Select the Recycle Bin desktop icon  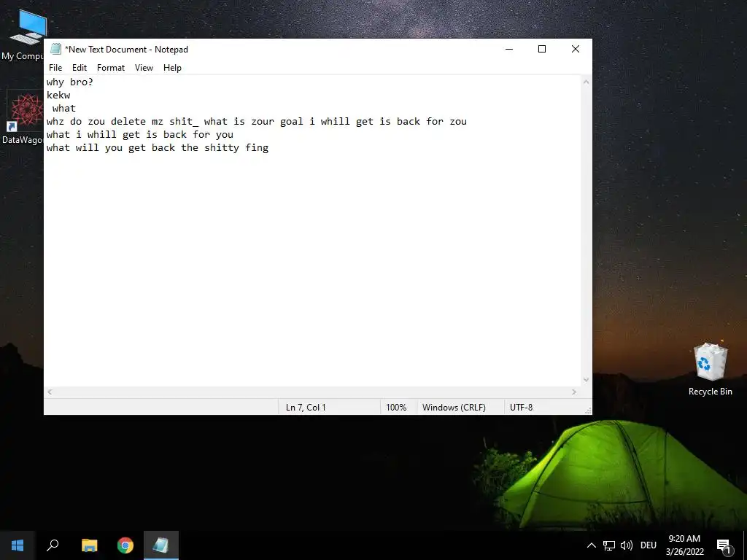point(710,370)
